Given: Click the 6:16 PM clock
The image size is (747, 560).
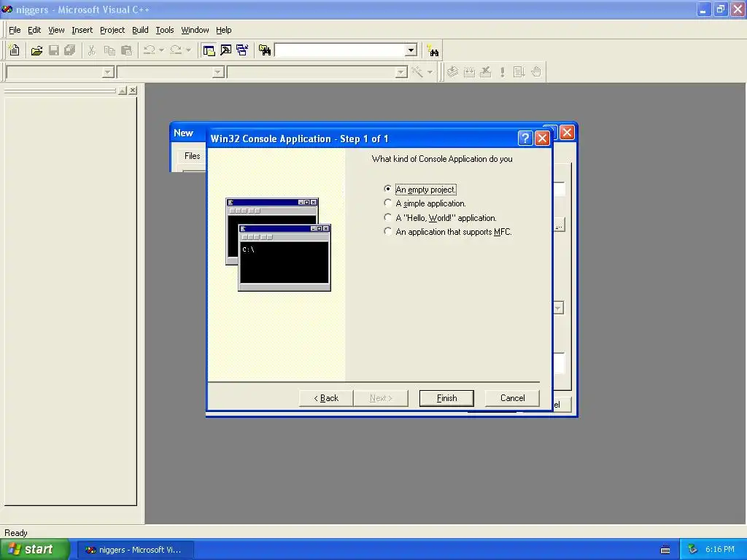Looking at the screenshot, I should [x=720, y=550].
